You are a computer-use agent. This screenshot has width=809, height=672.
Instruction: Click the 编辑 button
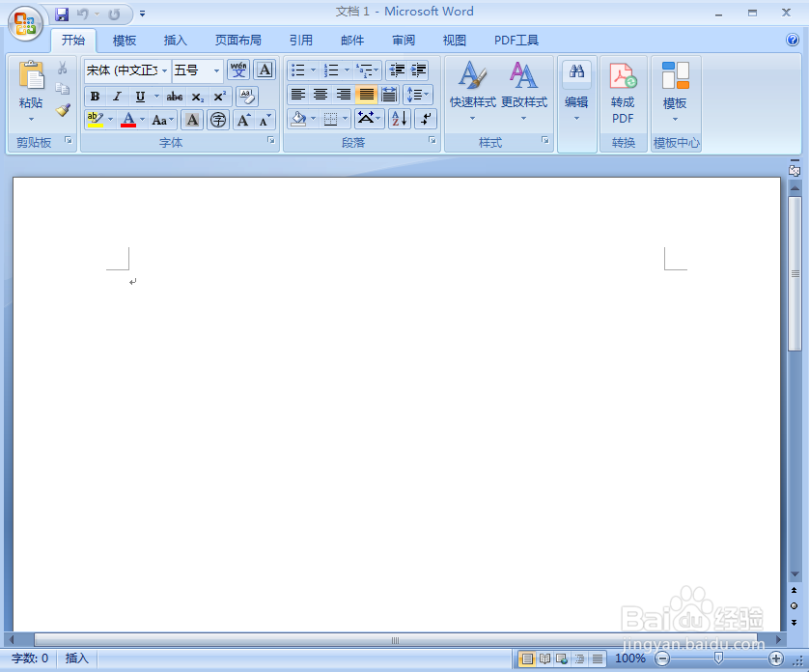577,93
